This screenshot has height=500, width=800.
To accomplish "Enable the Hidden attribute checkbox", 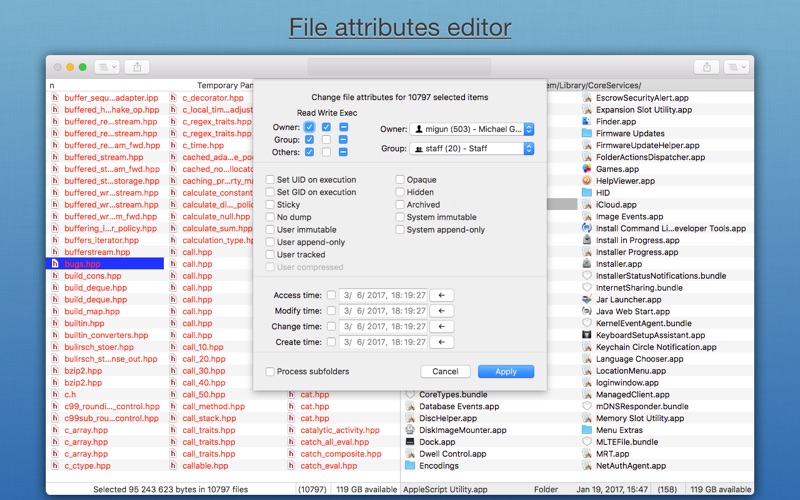I will tap(400, 192).
